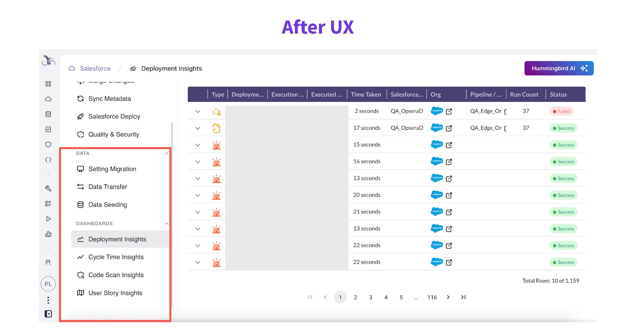Collapse the DASHBOARDS section
Screen dimensions: 644x333
click(x=166, y=223)
